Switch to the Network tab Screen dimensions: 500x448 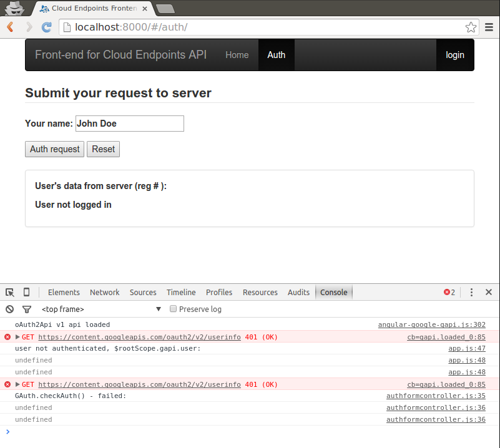[x=105, y=292]
